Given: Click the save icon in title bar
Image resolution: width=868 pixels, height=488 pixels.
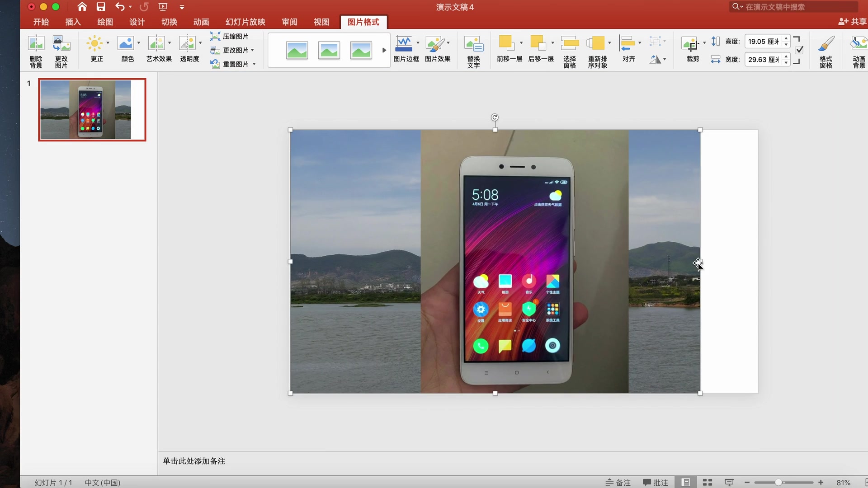Looking at the screenshot, I should click(101, 7).
